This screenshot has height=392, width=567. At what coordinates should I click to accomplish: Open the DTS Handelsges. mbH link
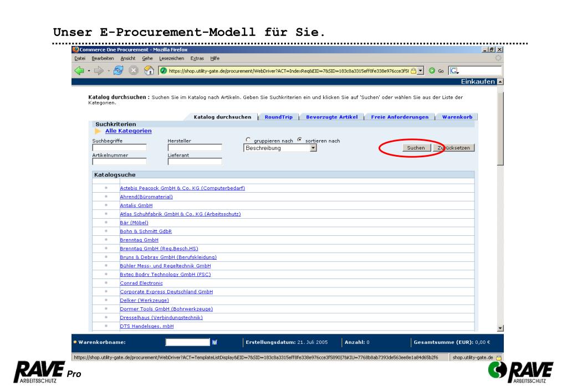point(146,327)
